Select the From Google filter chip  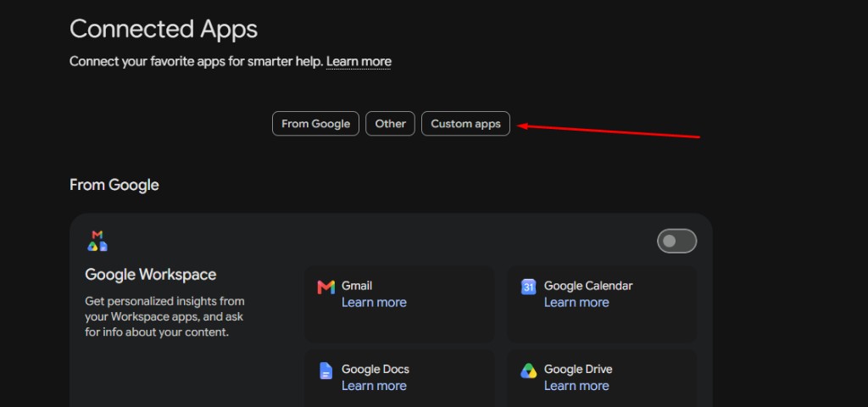tap(315, 124)
